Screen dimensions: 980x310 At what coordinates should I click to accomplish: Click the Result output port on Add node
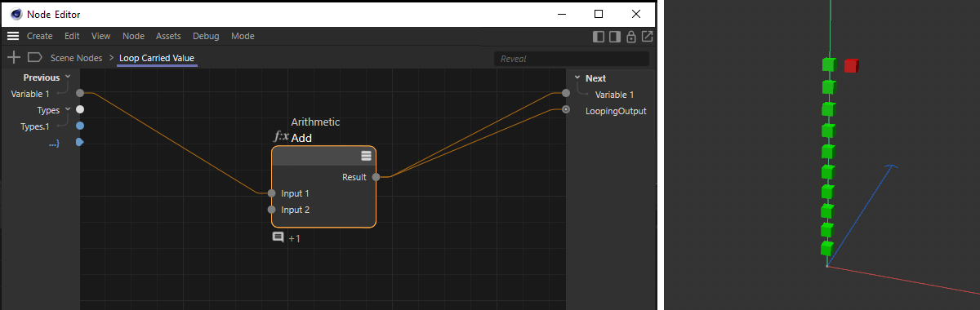pyautogui.click(x=376, y=176)
